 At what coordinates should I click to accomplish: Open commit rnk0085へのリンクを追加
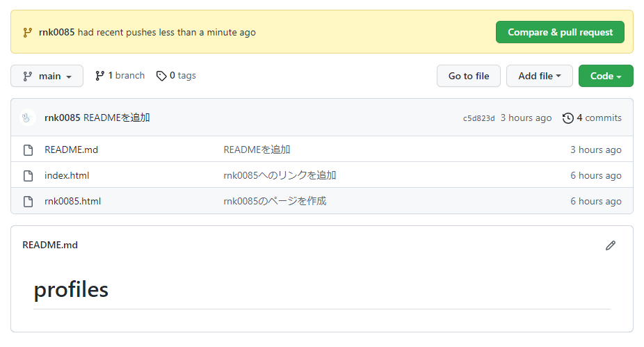pyautogui.click(x=280, y=175)
